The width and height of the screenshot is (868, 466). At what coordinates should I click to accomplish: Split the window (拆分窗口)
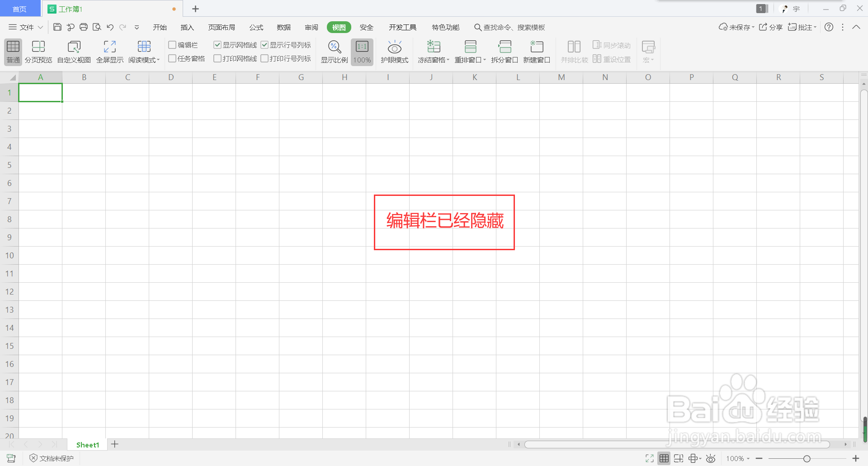pos(505,52)
